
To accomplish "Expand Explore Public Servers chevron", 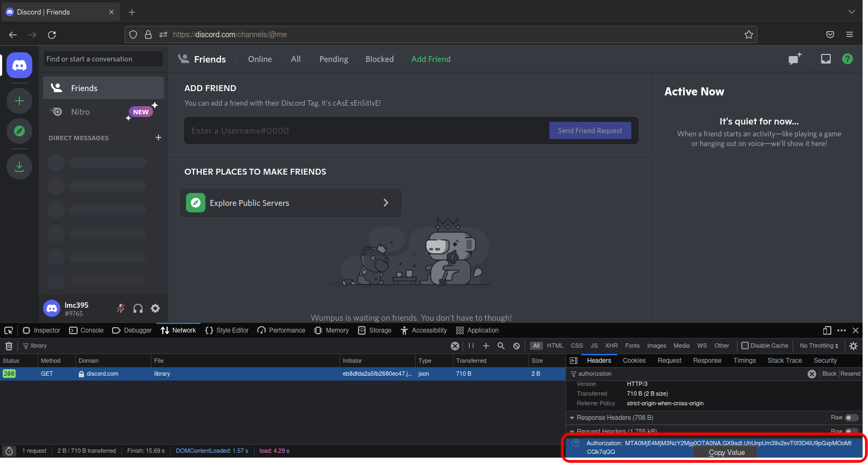I will [385, 203].
